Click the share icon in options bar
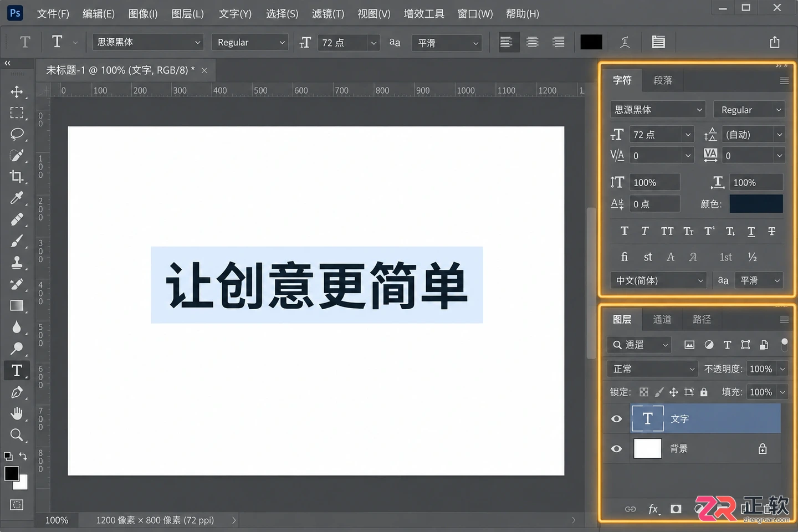Screen dimensions: 798x532 (775, 42)
